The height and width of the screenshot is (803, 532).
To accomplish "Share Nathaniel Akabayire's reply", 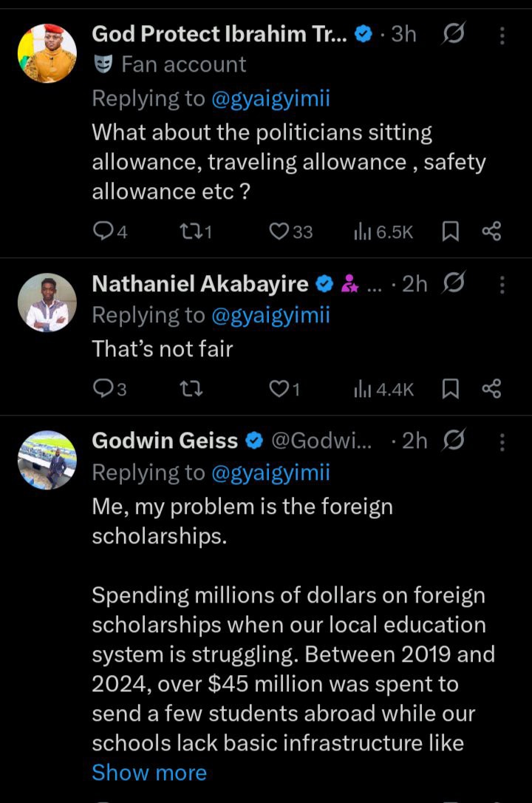I will click(491, 389).
